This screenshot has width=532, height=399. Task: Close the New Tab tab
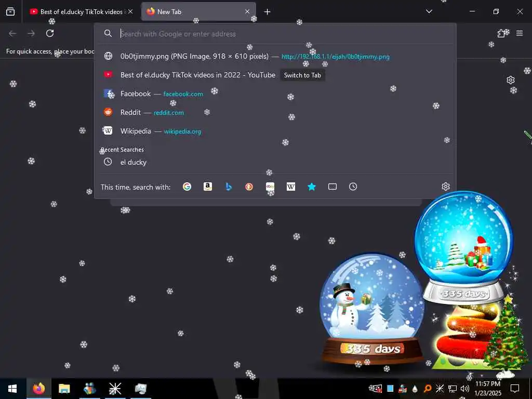247,11
